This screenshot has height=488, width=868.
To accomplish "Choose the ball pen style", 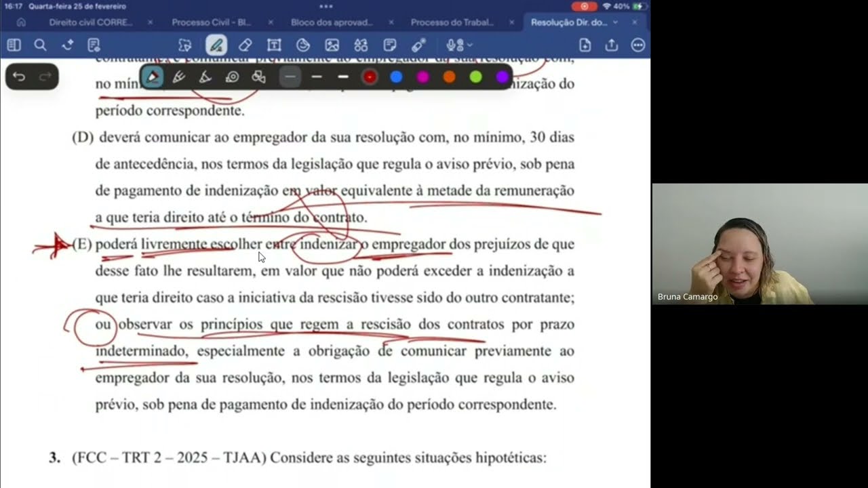I will (179, 77).
